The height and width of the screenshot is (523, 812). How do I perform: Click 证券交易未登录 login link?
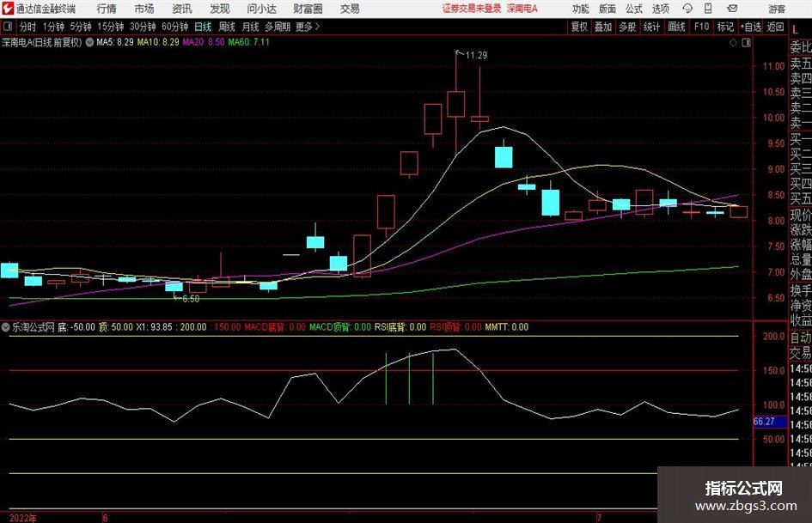[x=472, y=9]
